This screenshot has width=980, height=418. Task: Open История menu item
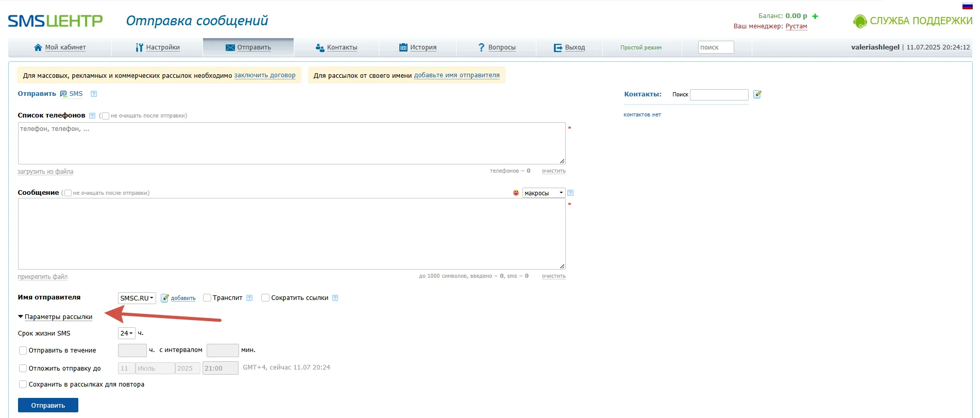418,47
